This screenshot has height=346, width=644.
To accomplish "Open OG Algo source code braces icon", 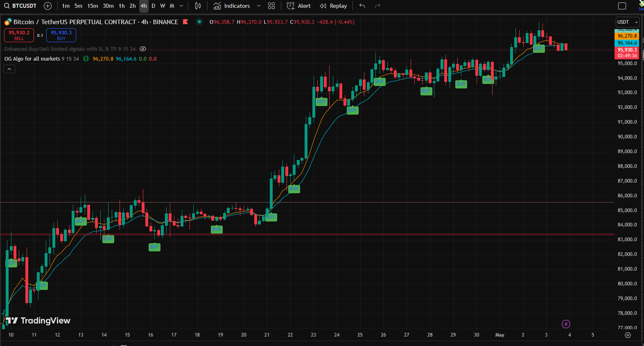I will [86, 59].
